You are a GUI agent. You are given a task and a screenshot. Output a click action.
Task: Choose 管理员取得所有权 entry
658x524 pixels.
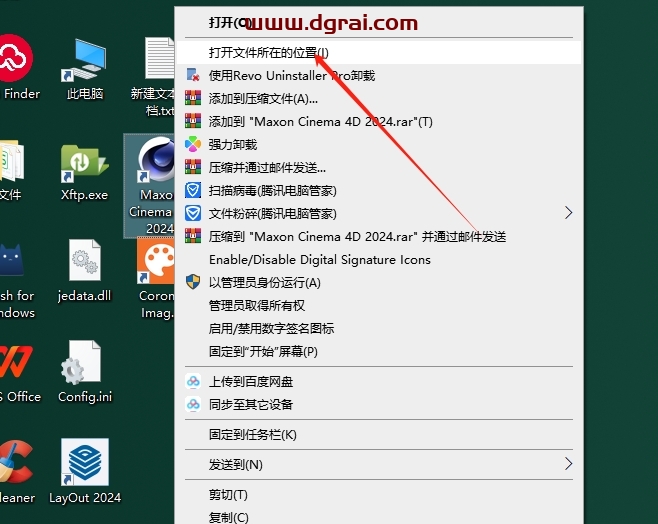379,305
